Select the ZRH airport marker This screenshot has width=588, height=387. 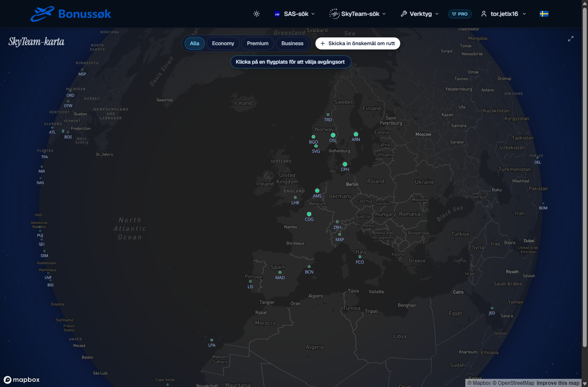click(x=337, y=222)
